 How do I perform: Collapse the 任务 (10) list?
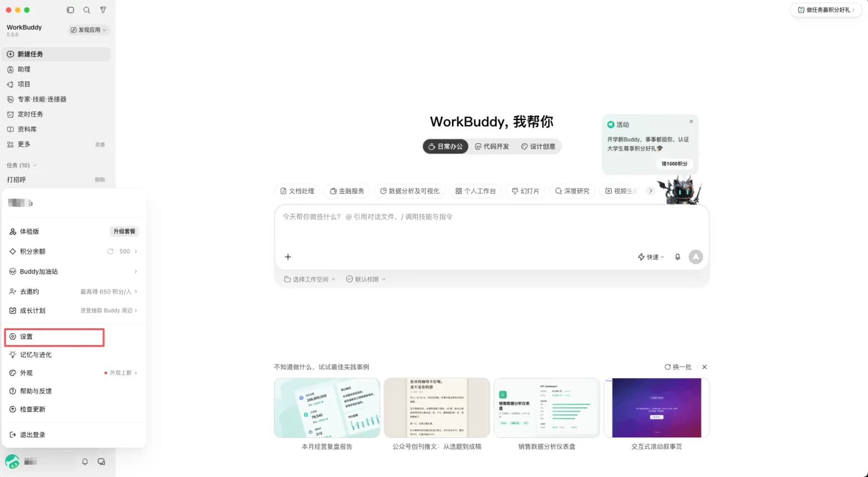35,166
